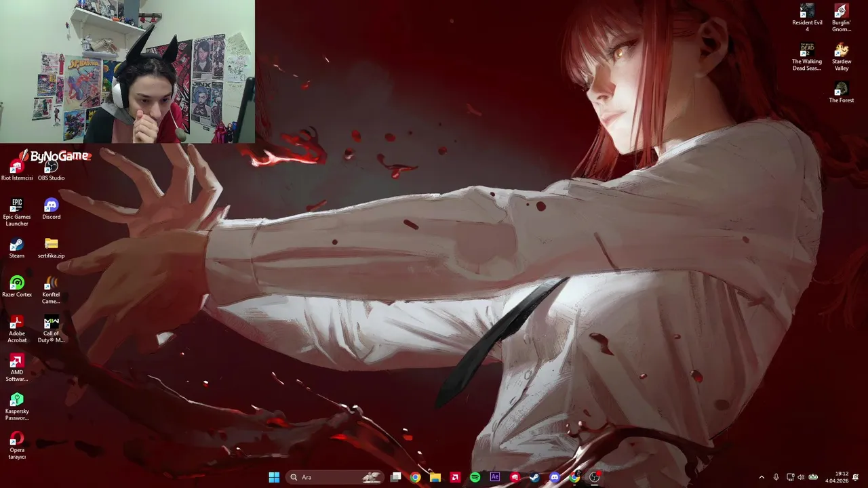Click the microphone icon in system tray
Image resolution: width=868 pixels, height=488 pixels.
tap(776, 477)
